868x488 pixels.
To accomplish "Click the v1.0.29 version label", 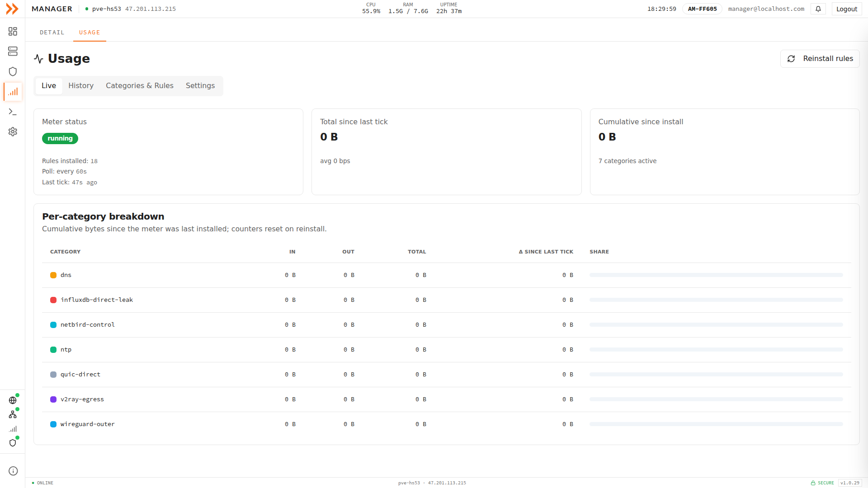I will point(850,483).
